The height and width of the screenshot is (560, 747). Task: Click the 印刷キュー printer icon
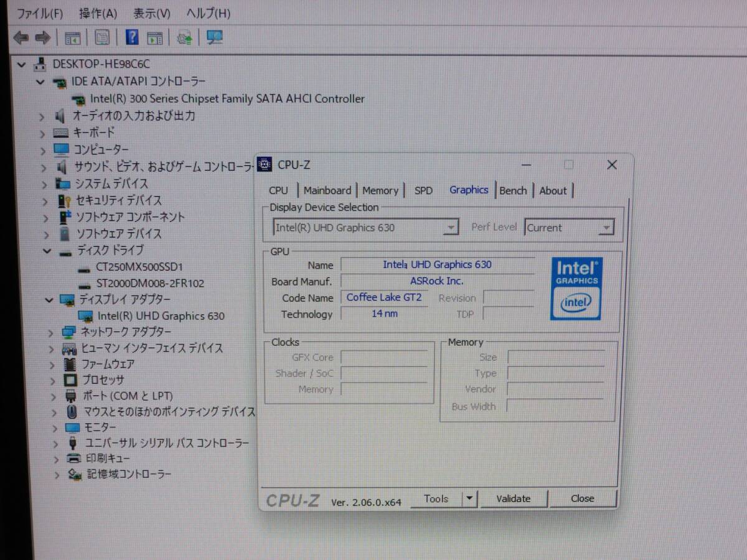(73, 459)
